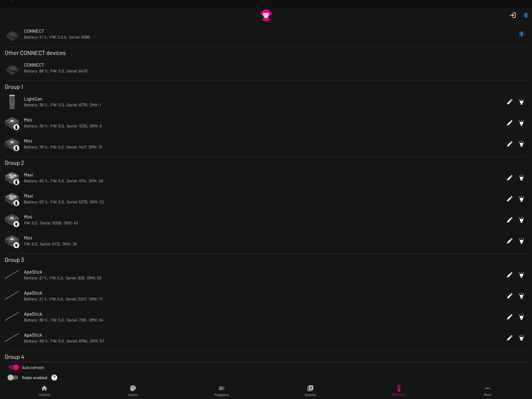Select the Colors tab at bottom
532x399 pixels.
[133, 391]
